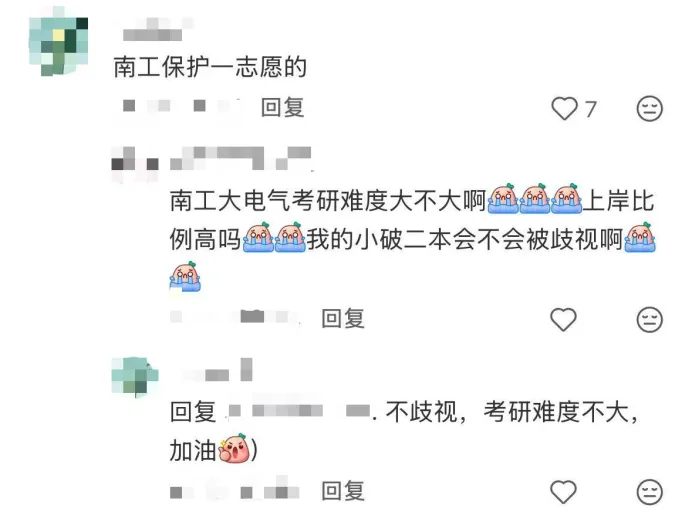The height and width of the screenshot is (513, 693).
Task: Tap dislike face icon on top comment
Action: 649,108
